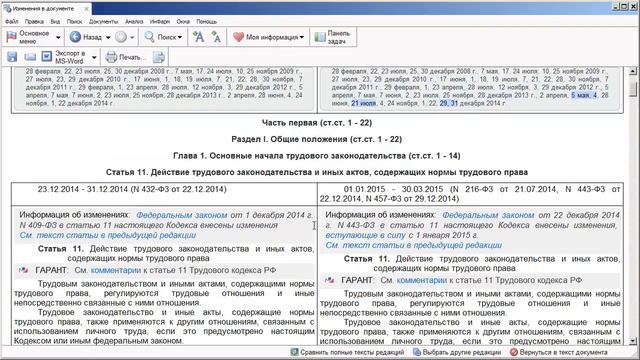The width and height of the screenshot is (640, 360).
Task: Click Выбрать другие редакции
Action: pyautogui.click(x=457, y=352)
